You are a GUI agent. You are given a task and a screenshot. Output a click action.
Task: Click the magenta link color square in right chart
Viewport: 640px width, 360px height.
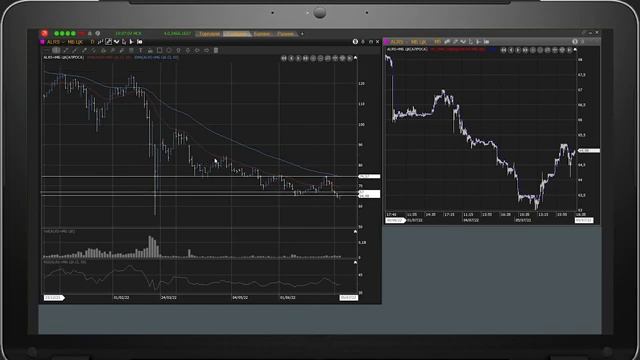386,42
